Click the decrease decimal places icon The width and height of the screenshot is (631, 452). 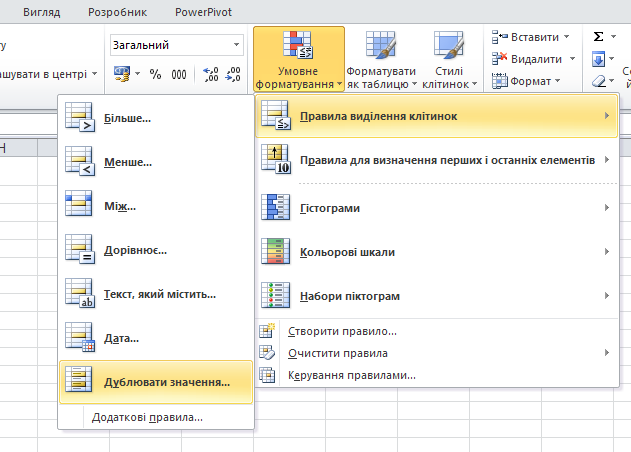click(x=235, y=74)
